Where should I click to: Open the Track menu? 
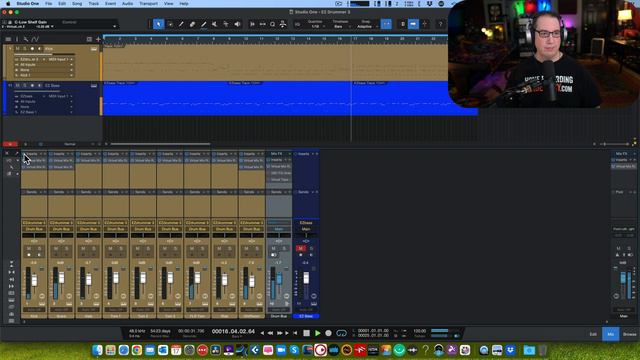pos(93,4)
